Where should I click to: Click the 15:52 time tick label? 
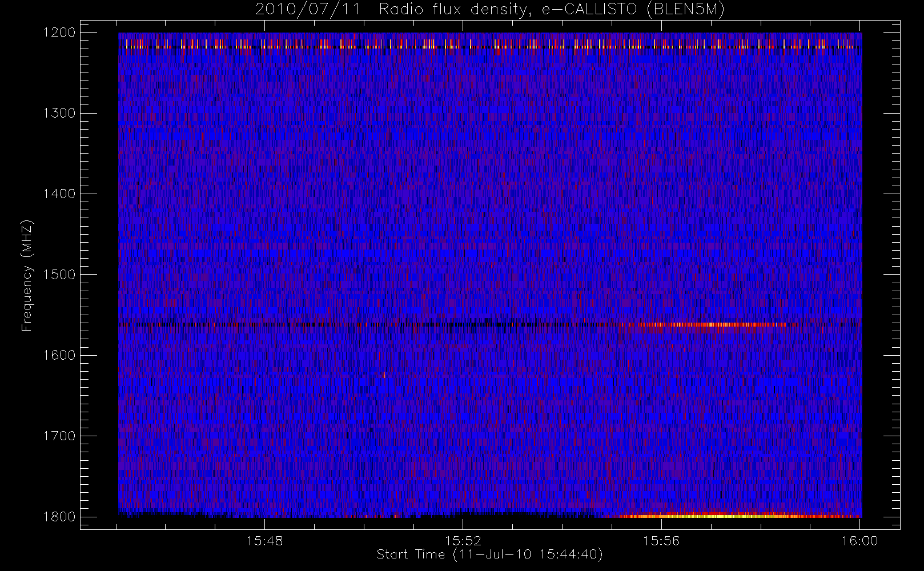[463, 541]
